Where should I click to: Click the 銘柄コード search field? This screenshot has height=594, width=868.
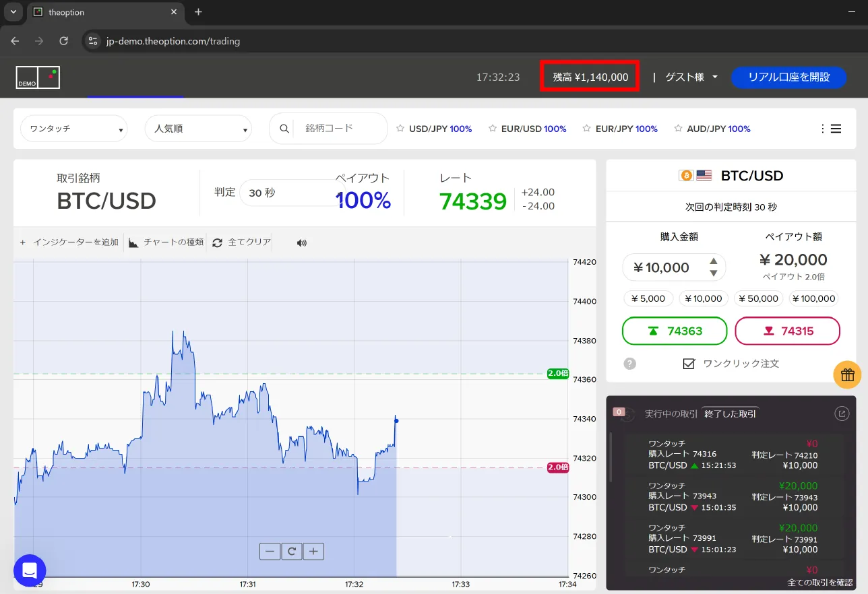340,128
